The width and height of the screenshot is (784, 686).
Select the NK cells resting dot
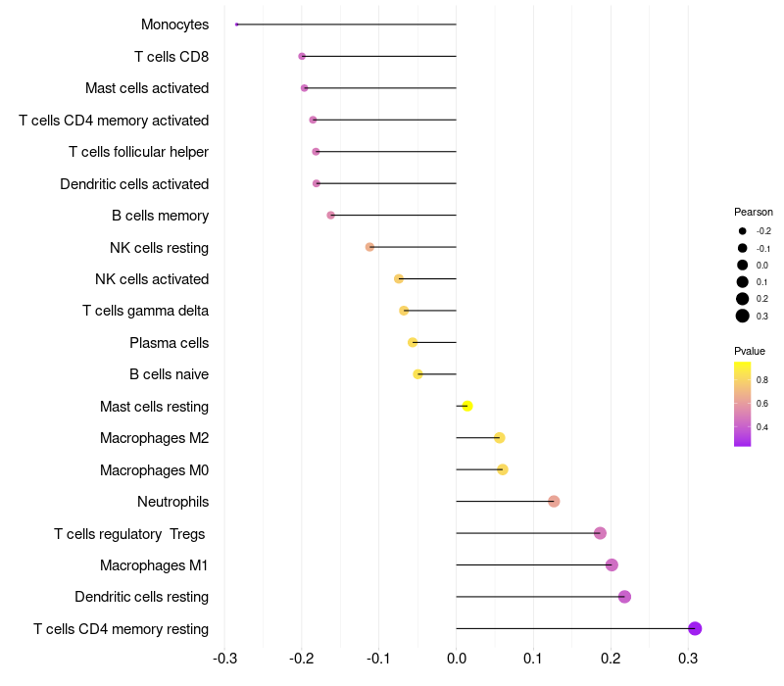(x=369, y=247)
